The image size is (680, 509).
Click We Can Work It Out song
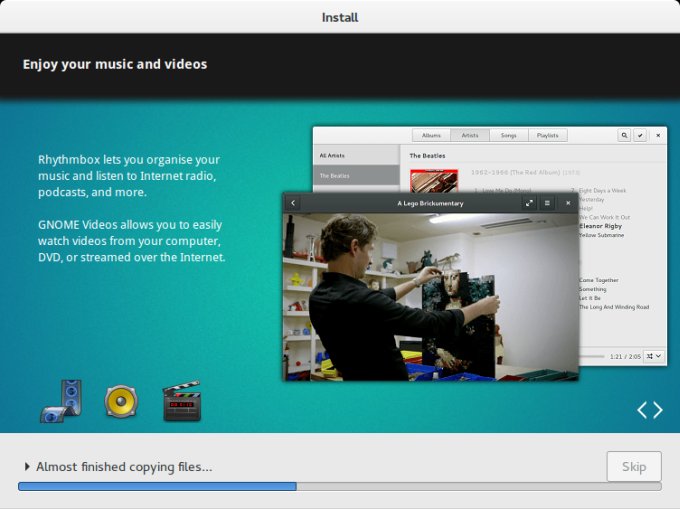pyautogui.click(x=605, y=217)
